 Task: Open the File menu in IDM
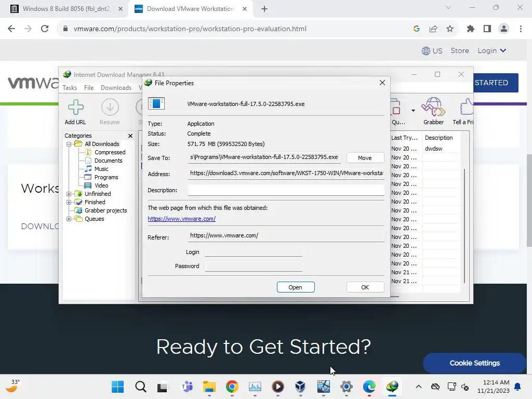[89, 87]
